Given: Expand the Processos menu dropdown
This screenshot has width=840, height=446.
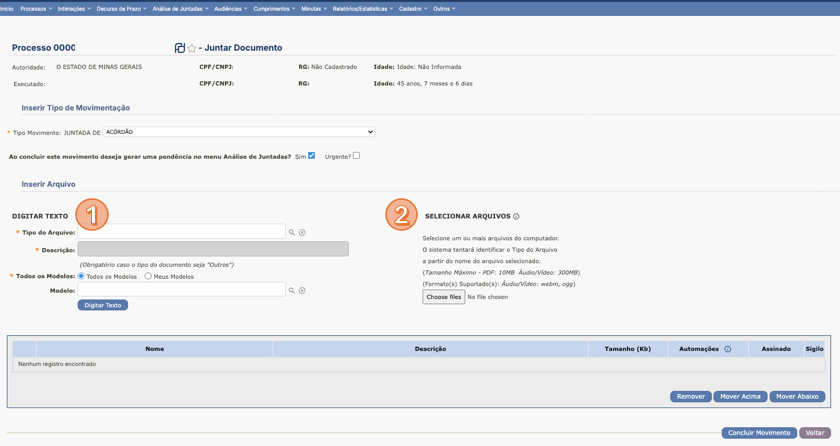Looking at the screenshot, I should coord(37,9).
